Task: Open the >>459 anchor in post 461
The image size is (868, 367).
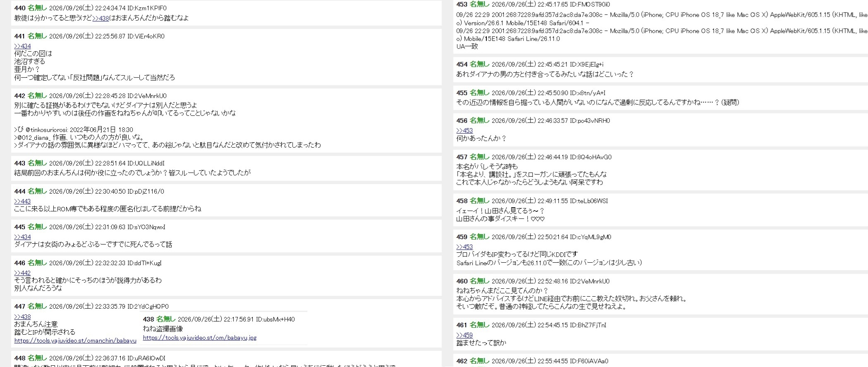Action: click(464, 335)
